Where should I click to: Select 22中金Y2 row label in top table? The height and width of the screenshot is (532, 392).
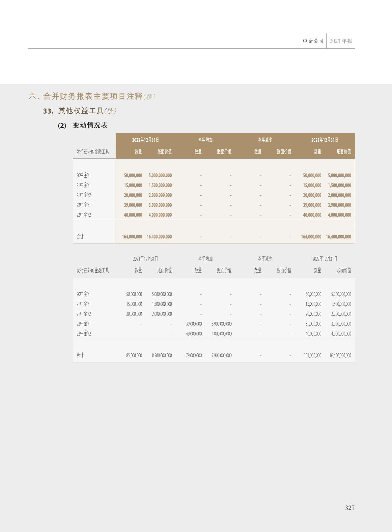tap(84, 215)
